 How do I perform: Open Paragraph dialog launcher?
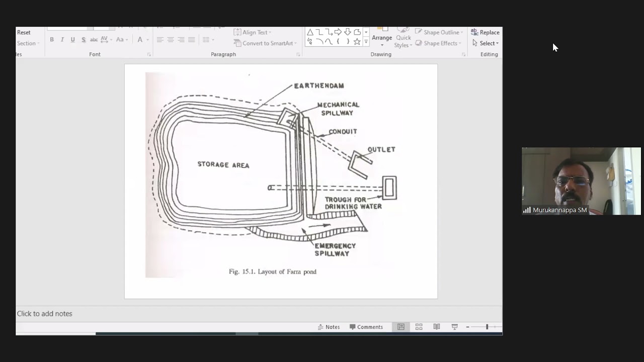pyautogui.click(x=298, y=54)
